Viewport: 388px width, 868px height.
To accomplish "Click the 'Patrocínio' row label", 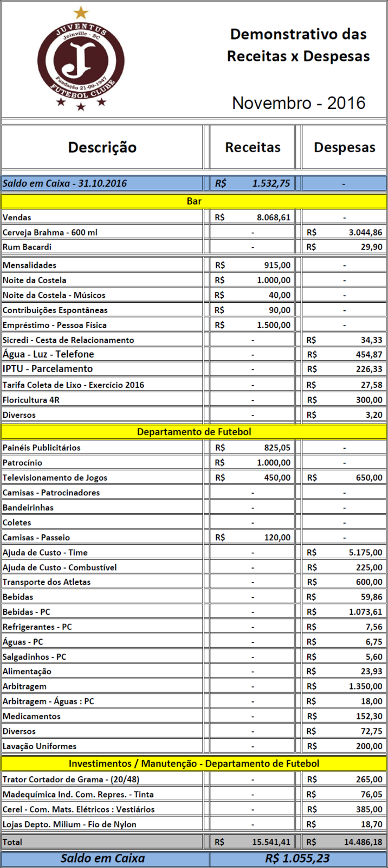I will point(22,463).
